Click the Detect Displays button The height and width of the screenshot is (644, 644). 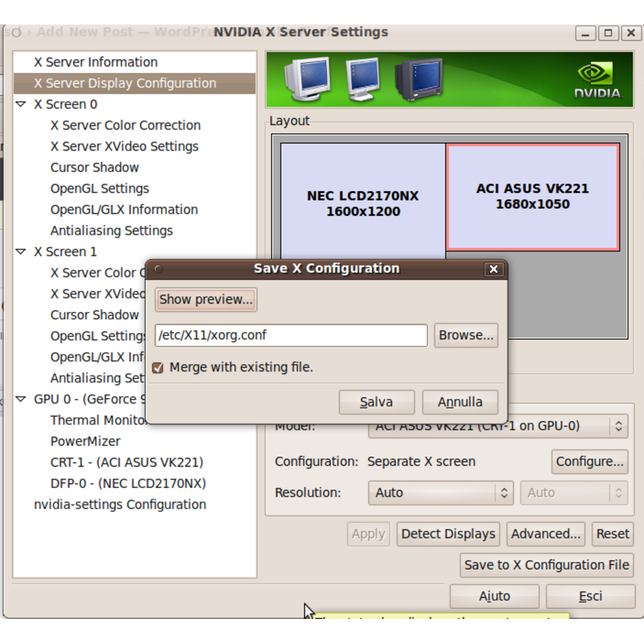(448, 534)
